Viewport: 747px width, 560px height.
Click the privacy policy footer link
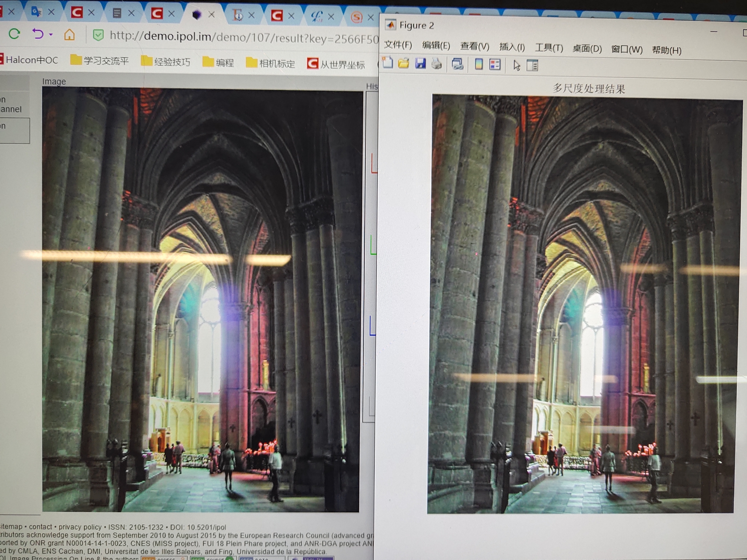pyautogui.click(x=80, y=527)
